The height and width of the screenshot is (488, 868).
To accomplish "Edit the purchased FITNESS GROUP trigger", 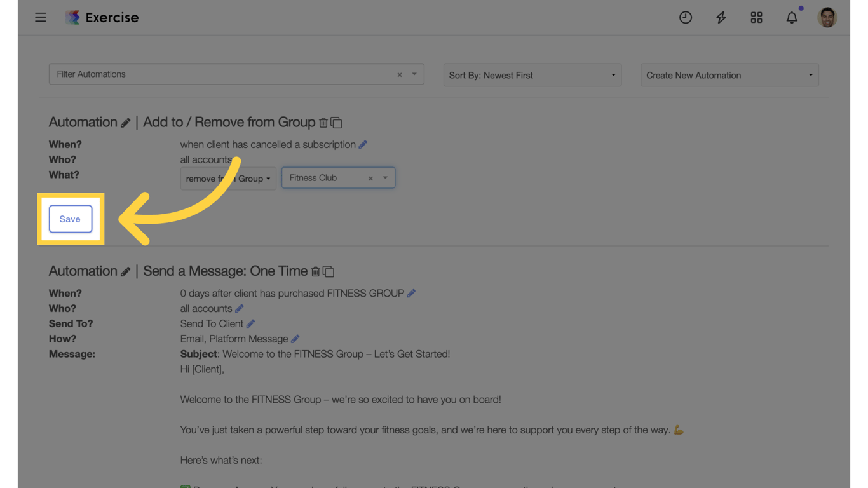I will click(x=411, y=294).
